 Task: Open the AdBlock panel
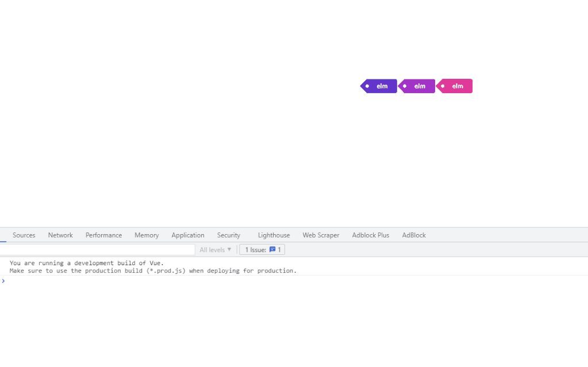pos(413,235)
